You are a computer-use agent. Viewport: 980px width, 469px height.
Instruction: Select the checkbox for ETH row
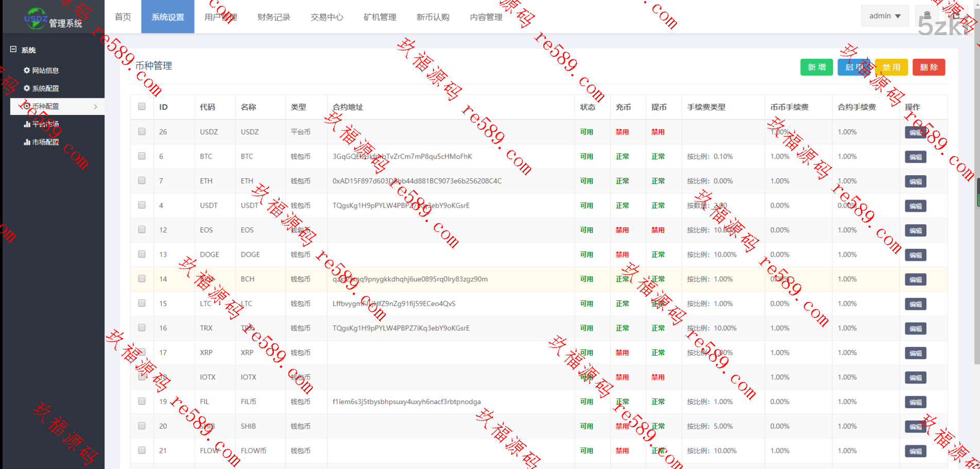tap(142, 180)
